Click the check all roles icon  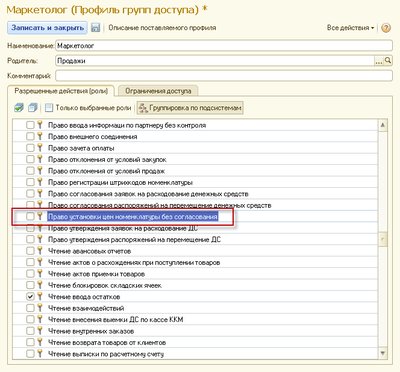(x=19, y=108)
